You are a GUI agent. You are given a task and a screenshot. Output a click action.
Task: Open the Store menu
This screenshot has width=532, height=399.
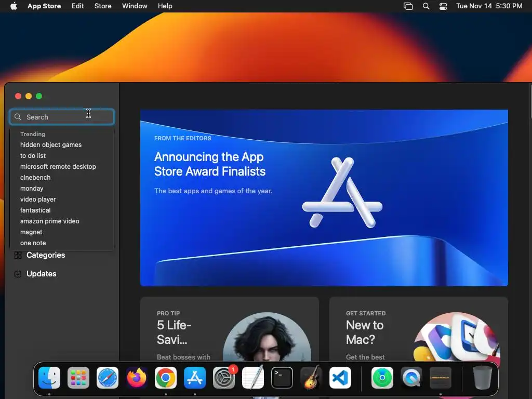click(103, 6)
